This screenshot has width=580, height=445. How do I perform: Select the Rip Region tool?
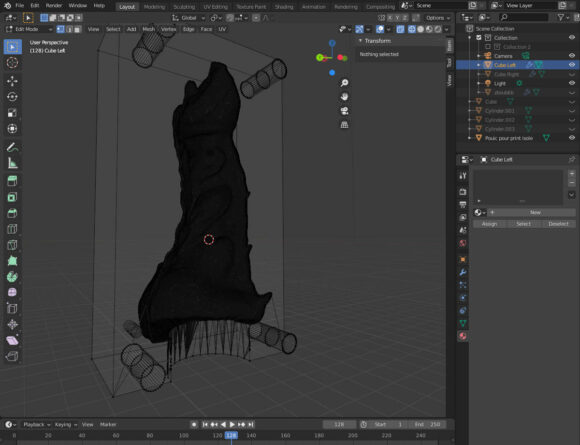13,356
